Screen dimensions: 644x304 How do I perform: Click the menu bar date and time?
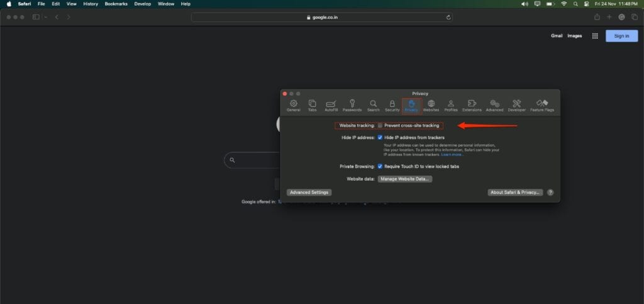pyautogui.click(x=616, y=4)
